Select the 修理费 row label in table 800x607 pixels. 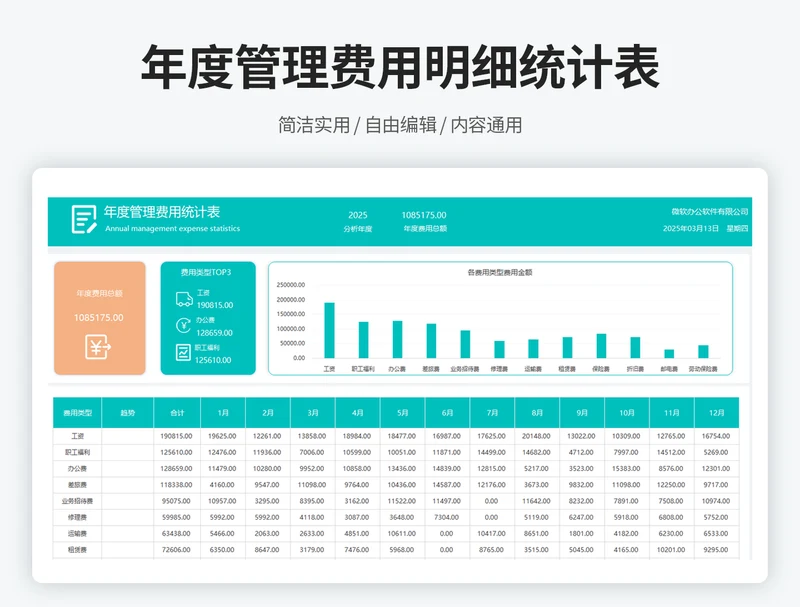pos(78,518)
